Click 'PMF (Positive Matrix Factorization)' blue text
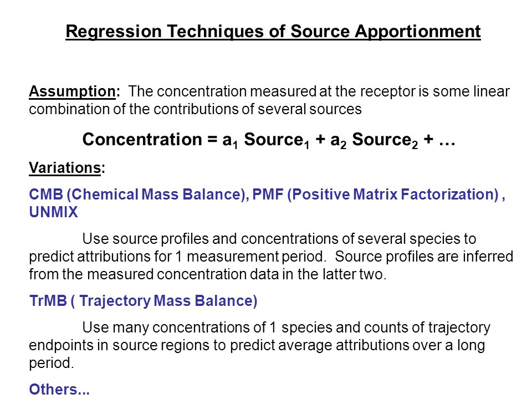The width and height of the screenshot is (532, 399). click(376, 195)
